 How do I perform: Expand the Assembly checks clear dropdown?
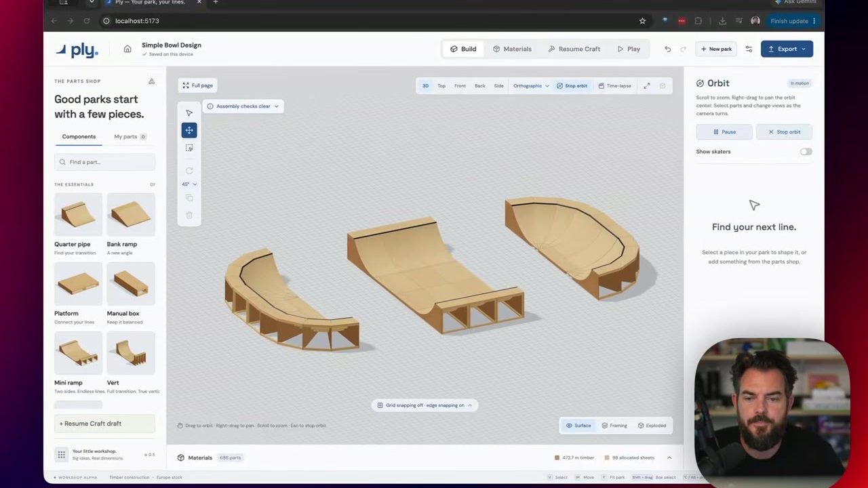click(243, 106)
